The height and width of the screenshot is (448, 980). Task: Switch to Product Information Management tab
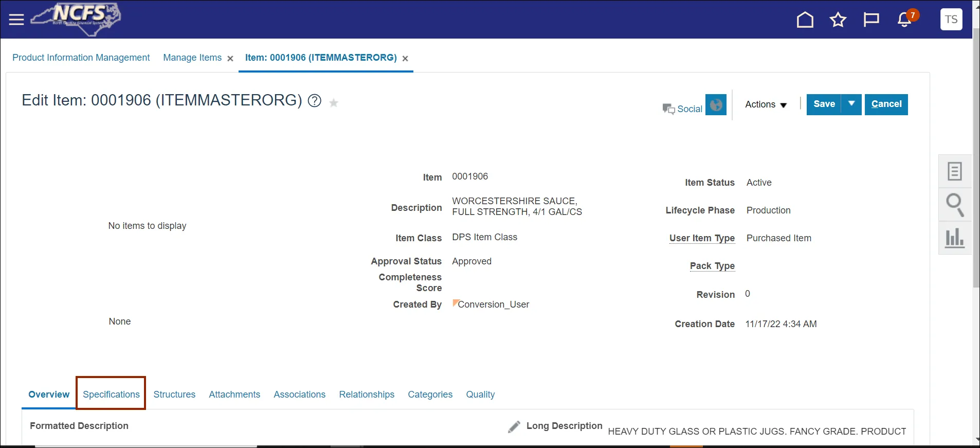coord(81,58)
